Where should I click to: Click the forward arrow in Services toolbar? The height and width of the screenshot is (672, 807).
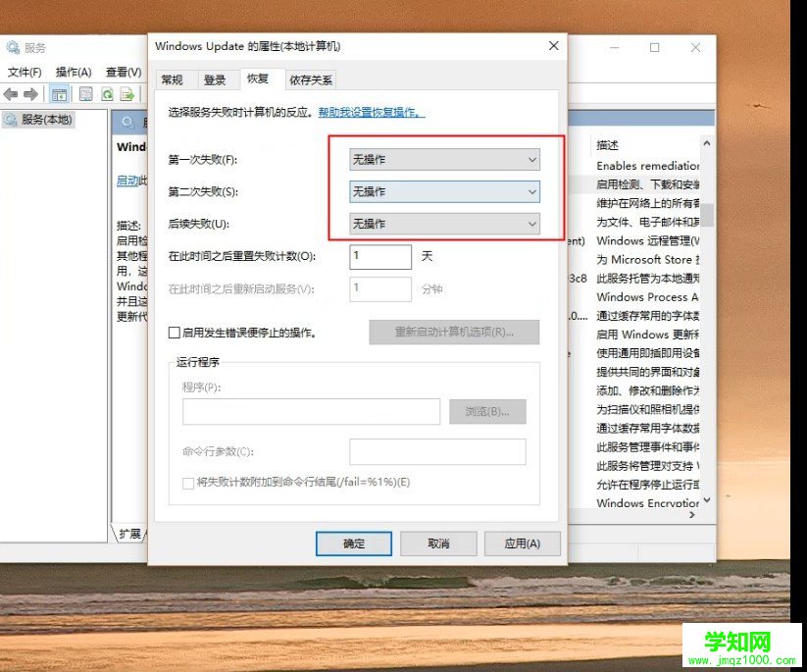[30, 94]
